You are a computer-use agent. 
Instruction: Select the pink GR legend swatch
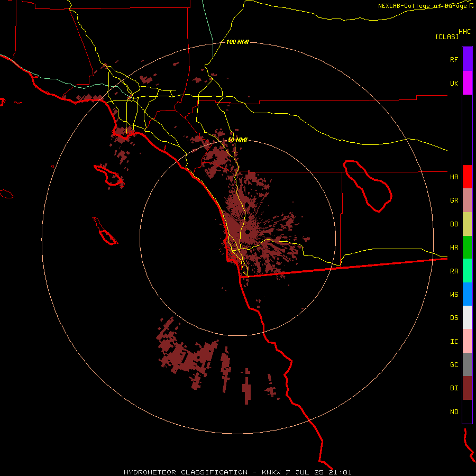467,200
